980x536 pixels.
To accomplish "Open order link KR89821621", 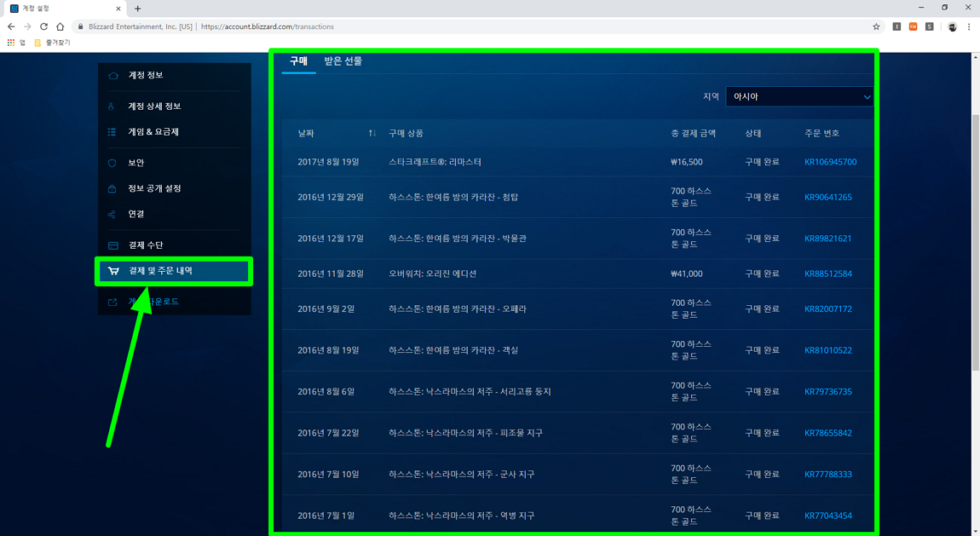I will [828, 239].
